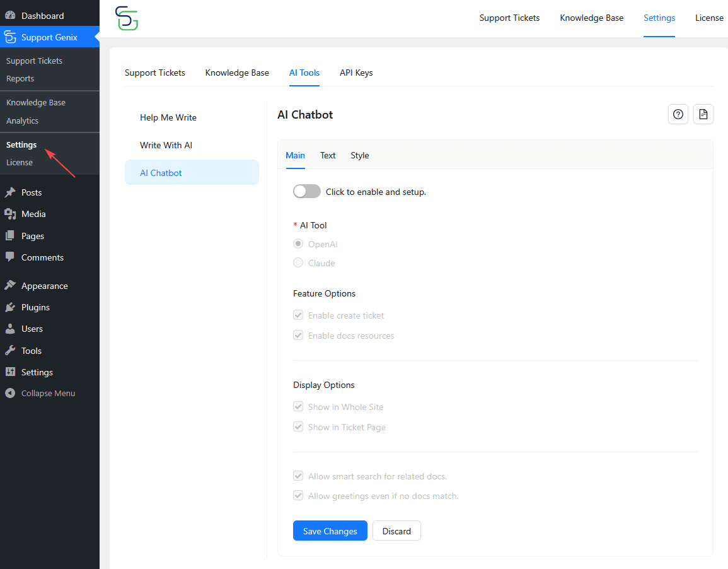Check the 'Show in Whole Site' option
This screenshot has width=728, height=569.
click(x=298, y=406)
